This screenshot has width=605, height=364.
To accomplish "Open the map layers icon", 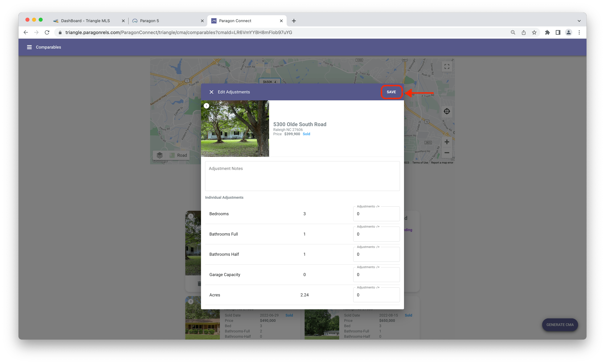I will (160, 155).
